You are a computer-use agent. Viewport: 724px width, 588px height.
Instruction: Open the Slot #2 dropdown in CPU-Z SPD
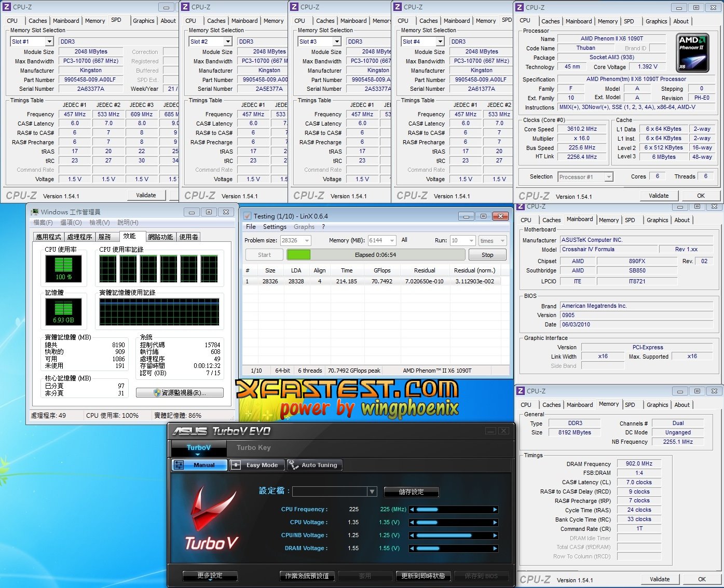[227, 42]
